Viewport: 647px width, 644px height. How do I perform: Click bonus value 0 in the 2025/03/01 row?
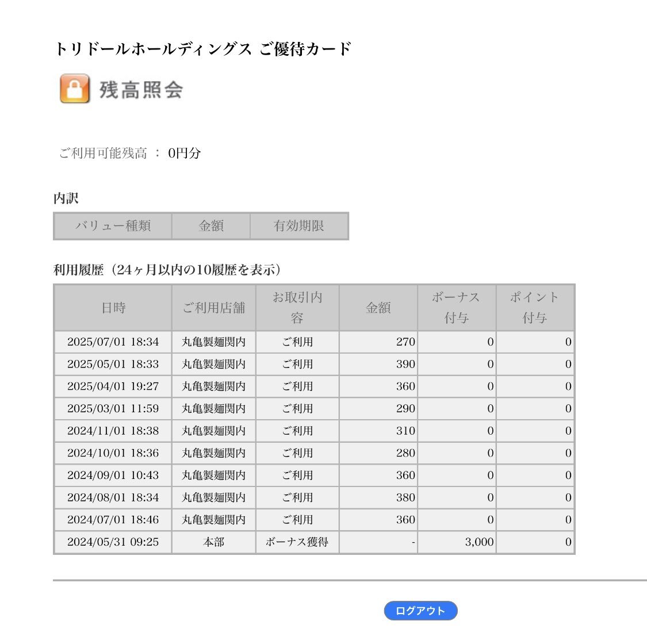point(490,409)
